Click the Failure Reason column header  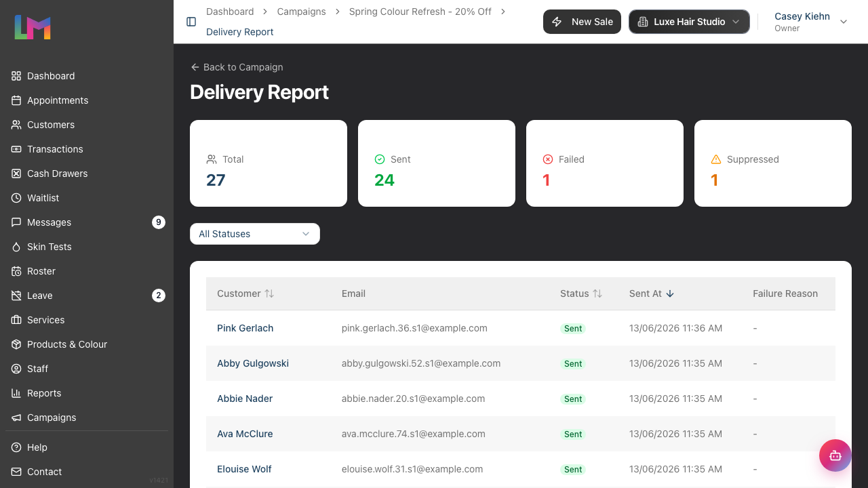pyautogui.click(x=785, y=293)
